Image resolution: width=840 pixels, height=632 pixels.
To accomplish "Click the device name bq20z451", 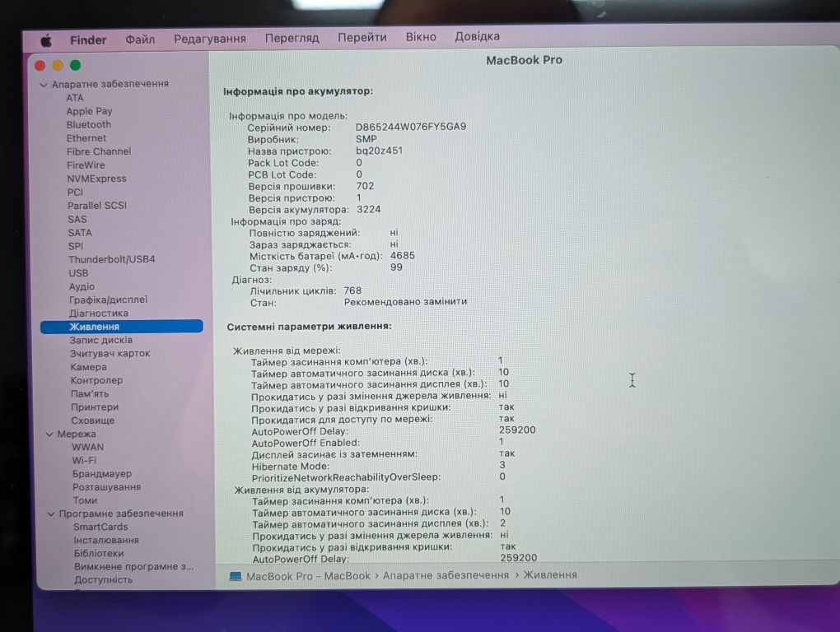I will (x=380, y=151).
